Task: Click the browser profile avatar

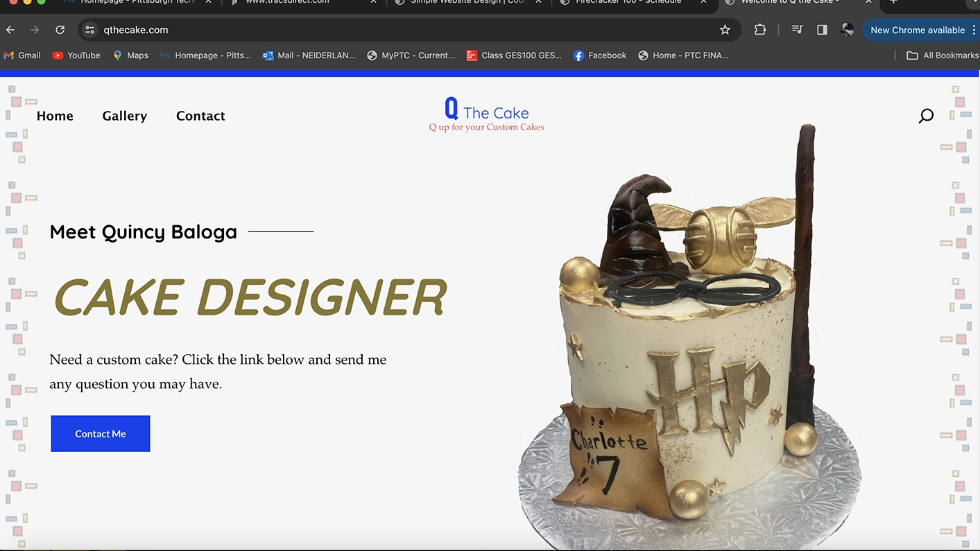Action: 847,30
